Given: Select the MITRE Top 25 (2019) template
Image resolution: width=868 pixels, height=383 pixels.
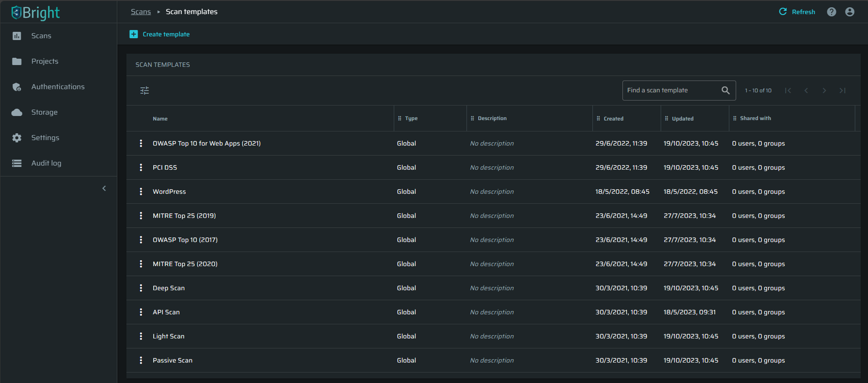Looking at the screenshot, I should [184, 216].
